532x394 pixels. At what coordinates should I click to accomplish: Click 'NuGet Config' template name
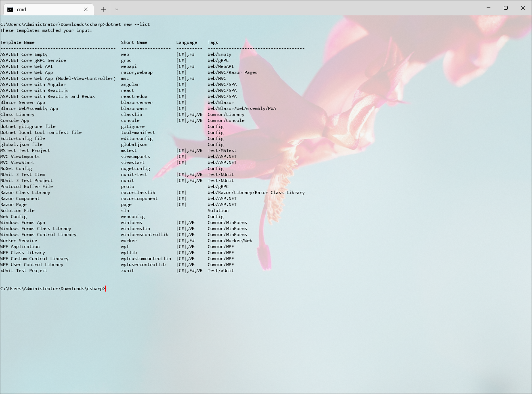pyautogui.click(x=16, y=168)
